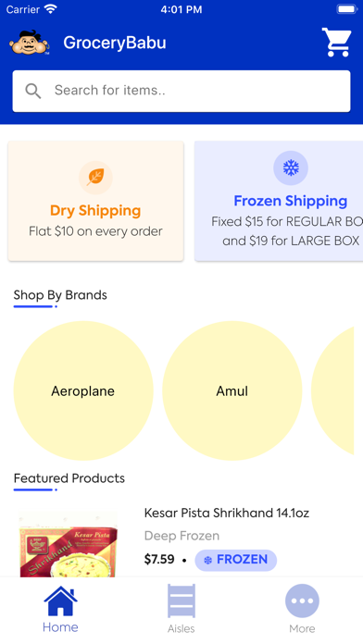This screenshot has width=363, height=644.
Task: Open the Aisles shelf icon
Action: pos(181,601)
